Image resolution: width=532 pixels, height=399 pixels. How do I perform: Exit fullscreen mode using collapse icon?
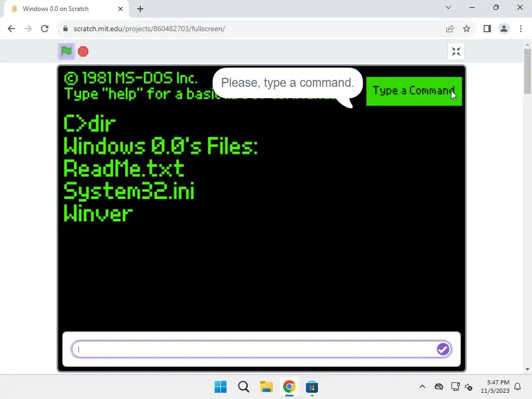point(456,51)
